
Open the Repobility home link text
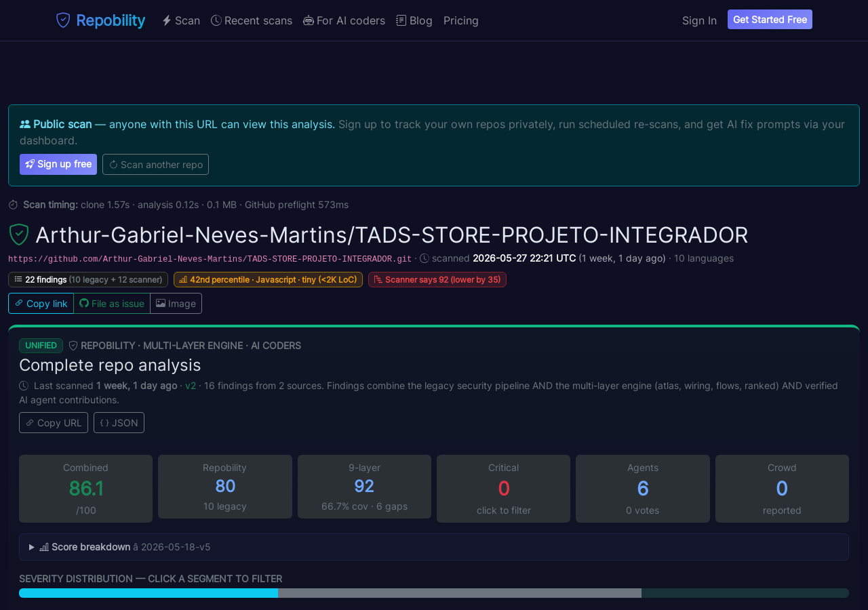(111, 20)
